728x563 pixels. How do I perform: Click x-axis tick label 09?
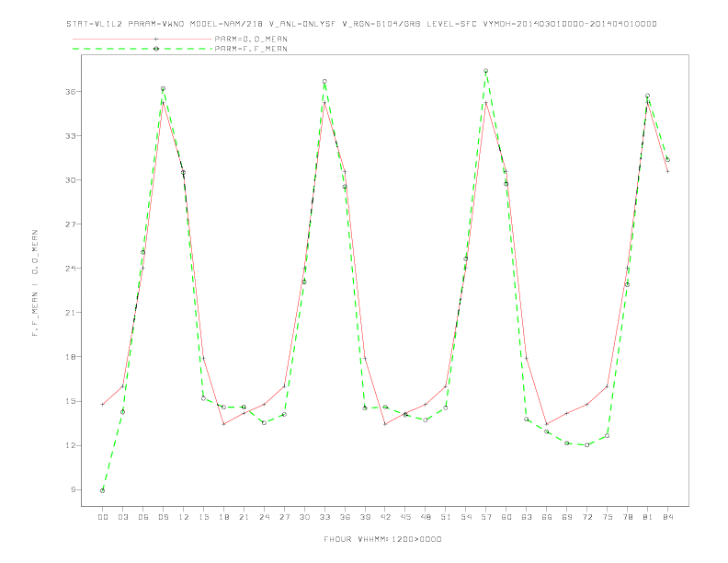(163, 517)
